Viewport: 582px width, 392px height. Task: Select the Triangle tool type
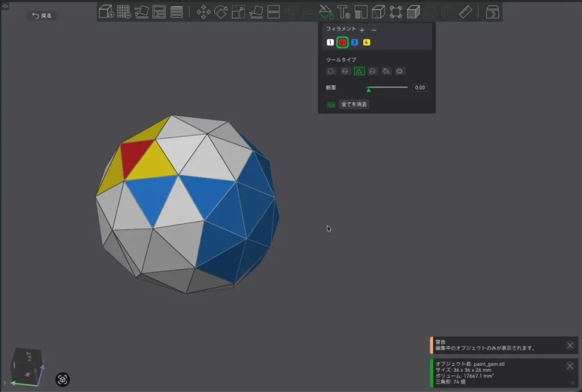[359, 71]
